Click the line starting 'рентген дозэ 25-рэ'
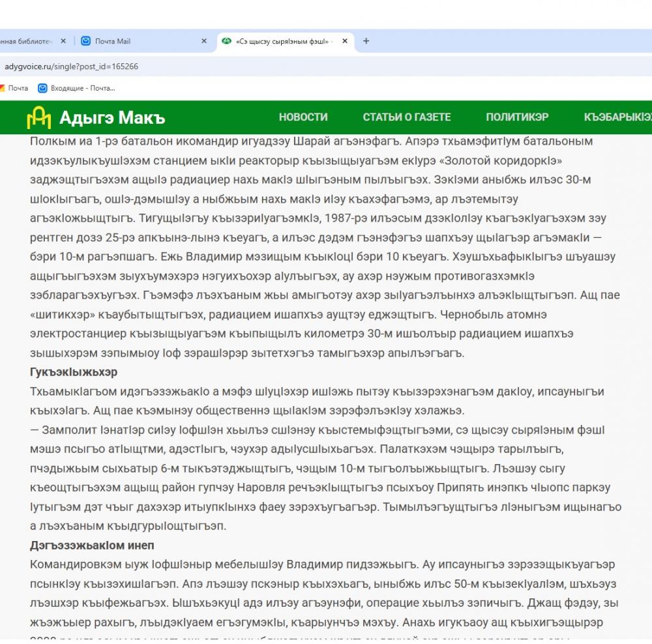Screen dimensions: 652x644 (x=316, y=238)
